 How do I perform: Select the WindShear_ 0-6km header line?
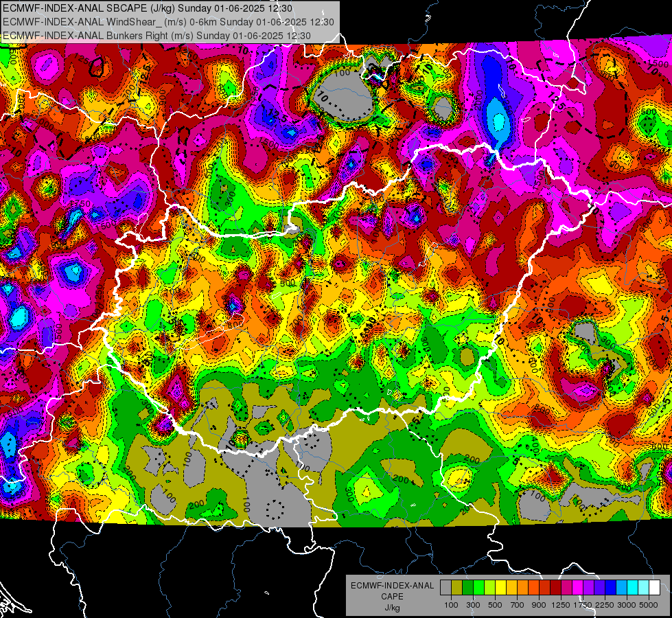168,22
